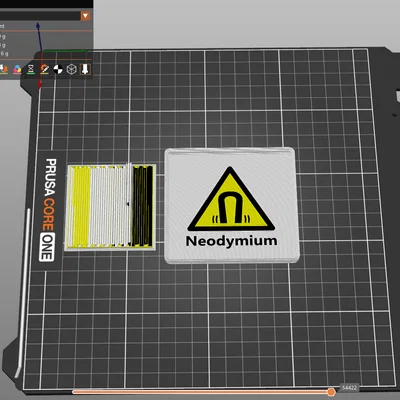This screenshot has width=400, height=400.
Task: Toggle the hourglass print-time icon
Action: pos(31,69)
